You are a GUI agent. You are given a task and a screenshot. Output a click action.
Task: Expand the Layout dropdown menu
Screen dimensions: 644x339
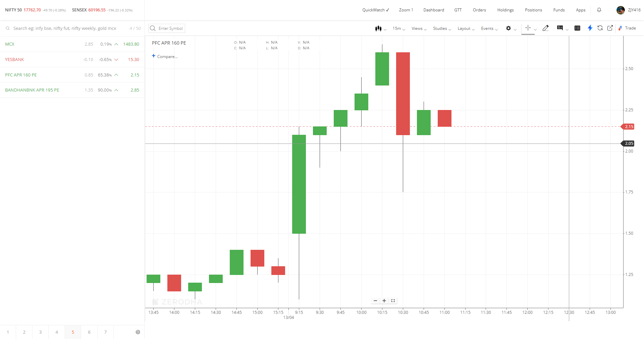click(x=466, y=29)
